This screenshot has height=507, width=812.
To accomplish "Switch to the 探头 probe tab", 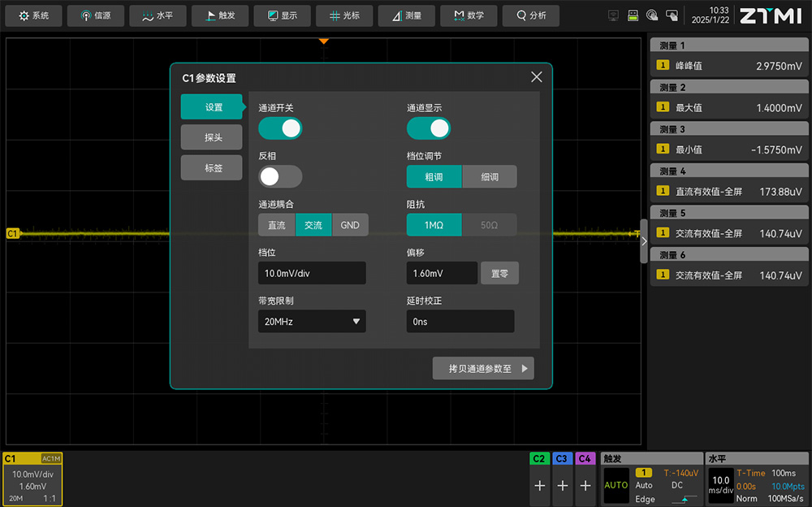I will 213,137.
